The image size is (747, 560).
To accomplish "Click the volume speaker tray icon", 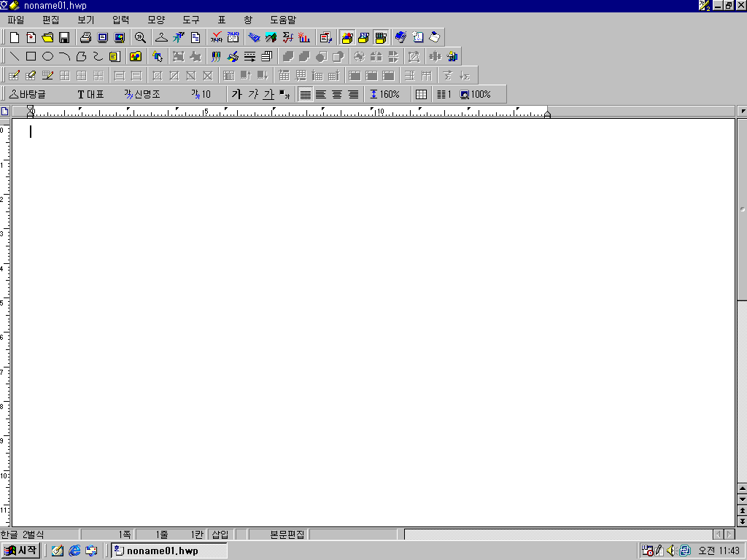I will tap(671, 551).
